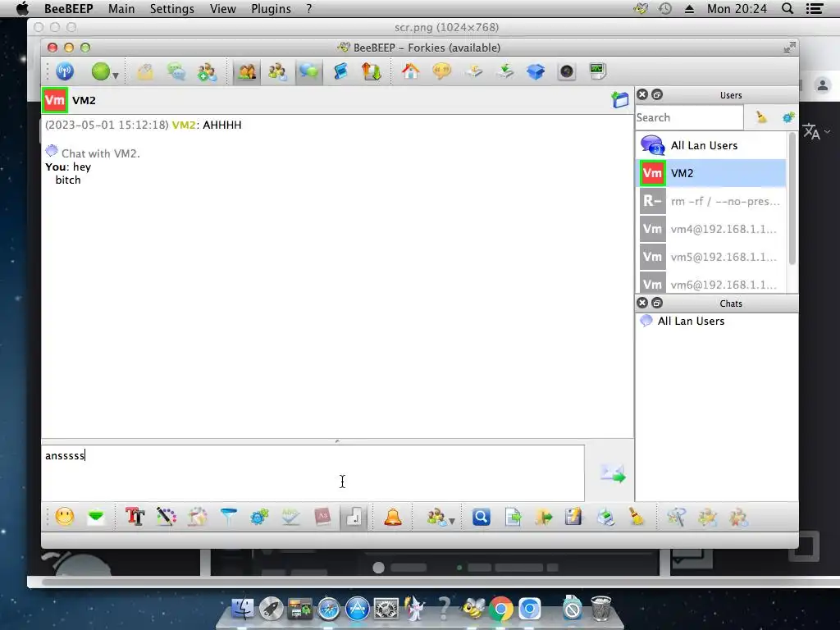The image size is (840, 630).
Task: Float the Users panel
Action: (x=657, y=95)
